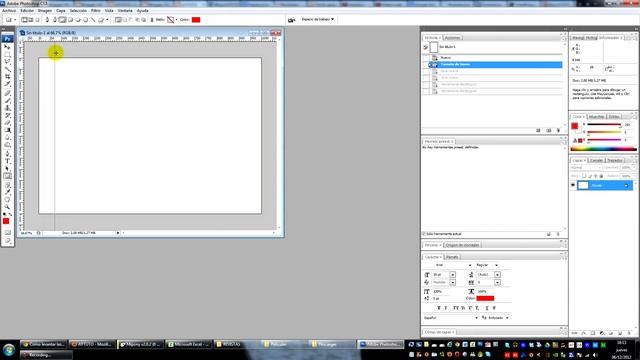This screenshot has width=640, height=360.
Task: Choose Line shape in options bar
Action: (x=93, y=20)
